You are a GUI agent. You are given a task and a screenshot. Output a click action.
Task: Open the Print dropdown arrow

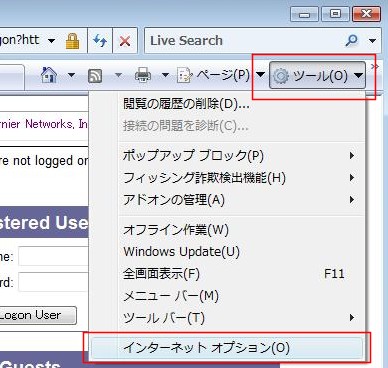(x=165, y=75)
